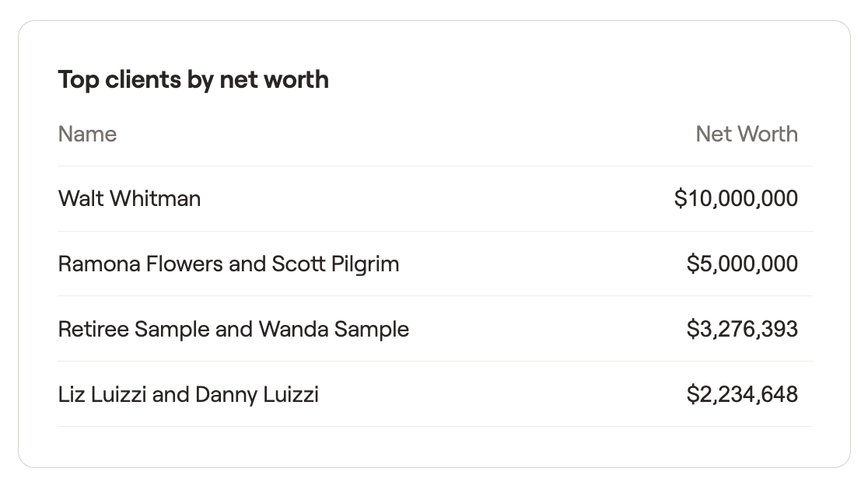Viewport: 868px width, 482px height.
Task: Click the word Whitman in first row
Action: (x=155, y=199)
